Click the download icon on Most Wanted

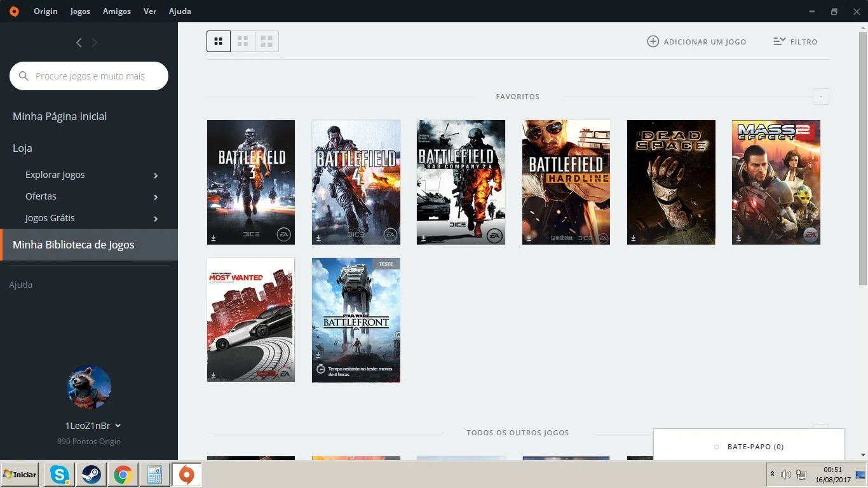coord(214,376)
